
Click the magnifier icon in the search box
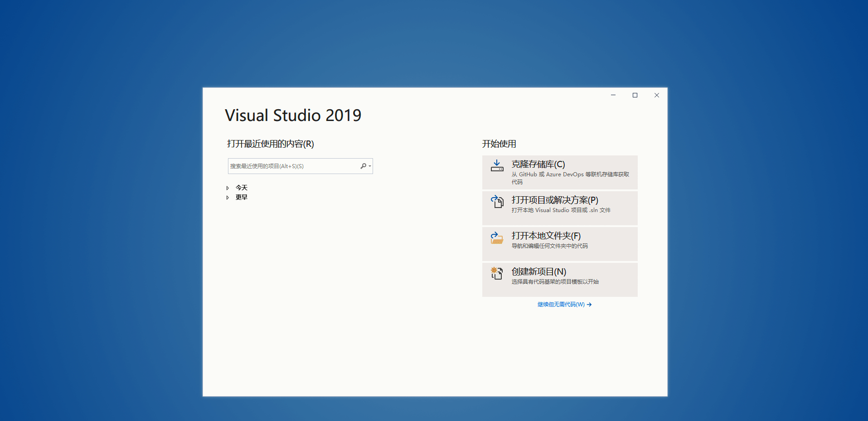[x=363, y=166]
